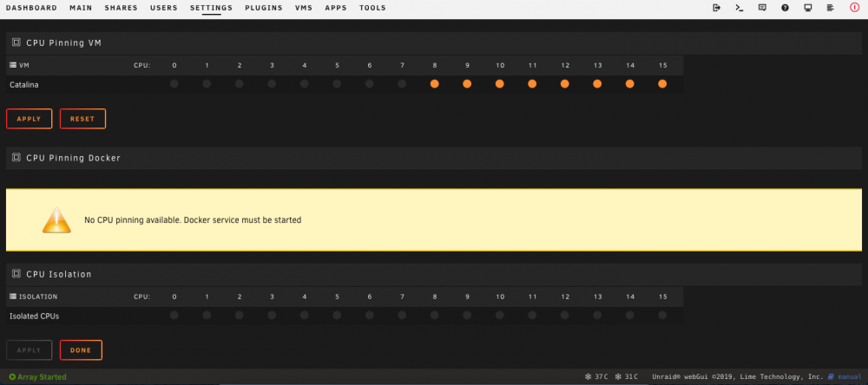Viewport: 868px width, 385px height.
Task: Click the disabled APPLY button under CPU Isolation
Action: 30,350
